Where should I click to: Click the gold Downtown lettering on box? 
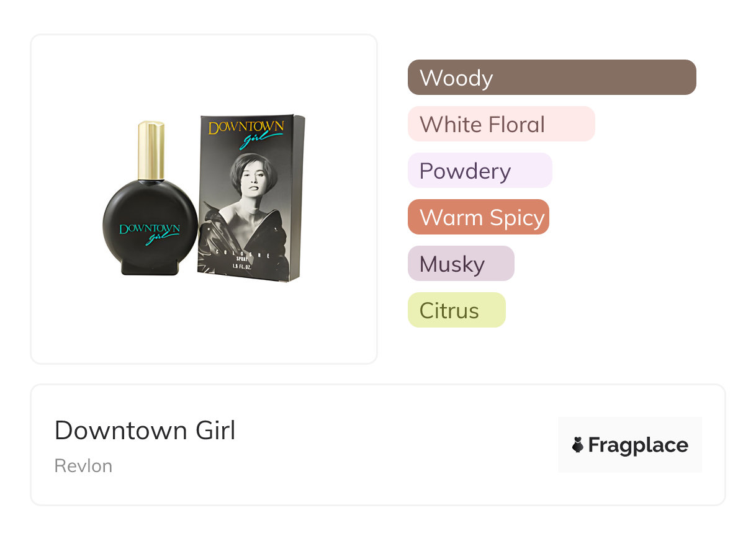coord(246,128)
